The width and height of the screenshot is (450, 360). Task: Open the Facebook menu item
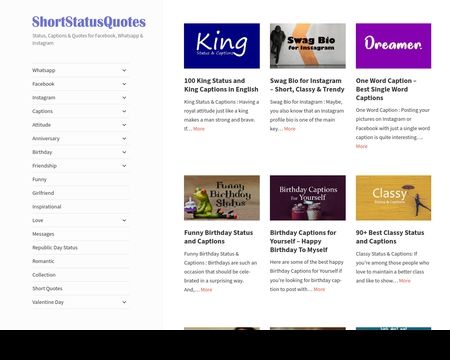point(43,84)
